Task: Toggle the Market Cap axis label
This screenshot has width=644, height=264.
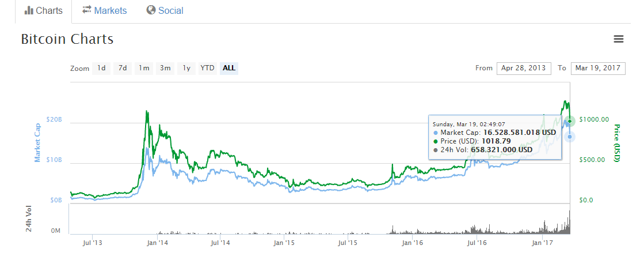Action: [x=38, y=142]
